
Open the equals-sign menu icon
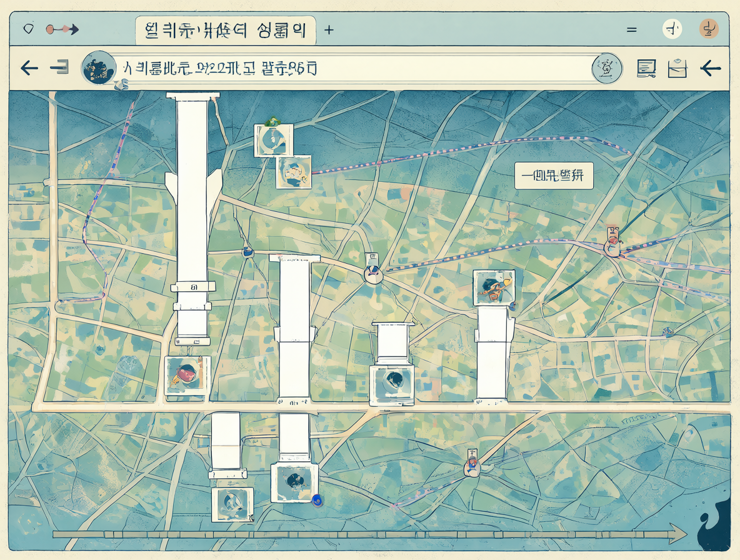(631, 30)
